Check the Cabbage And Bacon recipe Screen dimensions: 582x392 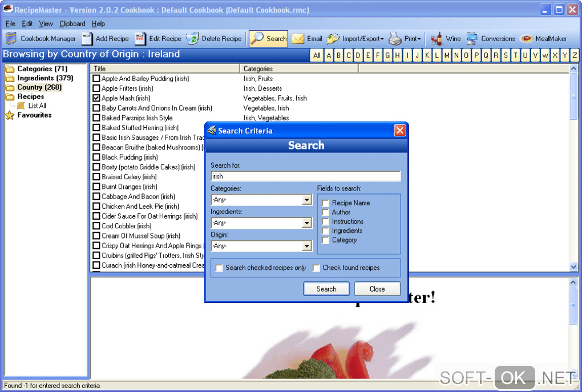point(96,196)
